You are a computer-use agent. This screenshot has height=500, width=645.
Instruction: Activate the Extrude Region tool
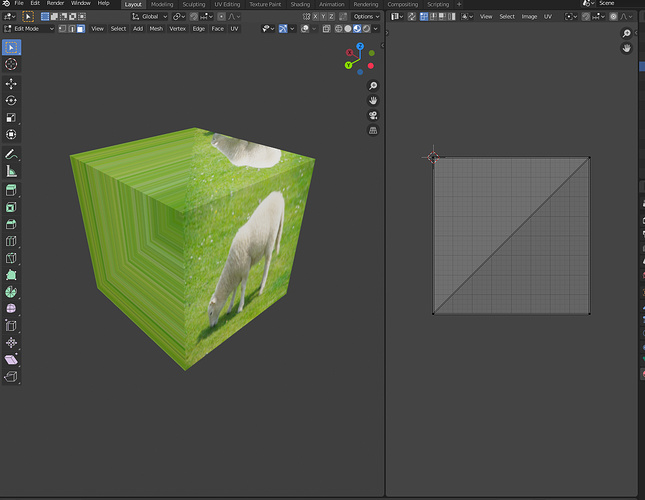(x=11, y=190)
